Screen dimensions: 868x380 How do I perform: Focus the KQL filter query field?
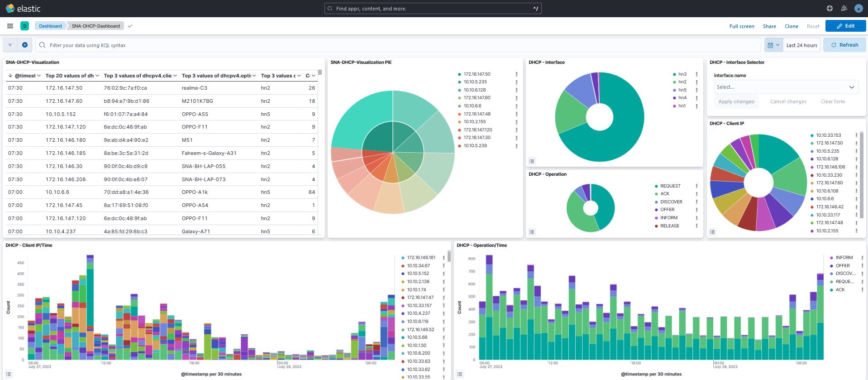click(x=398, y=45)
